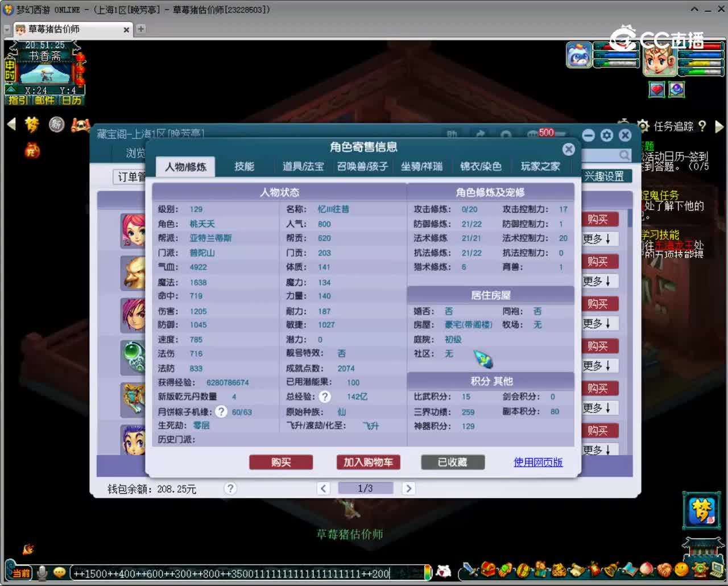This screenshot has width=728, height=586.
Task: Select the pink-haired character avatar in listing
Action: [133, 230]
